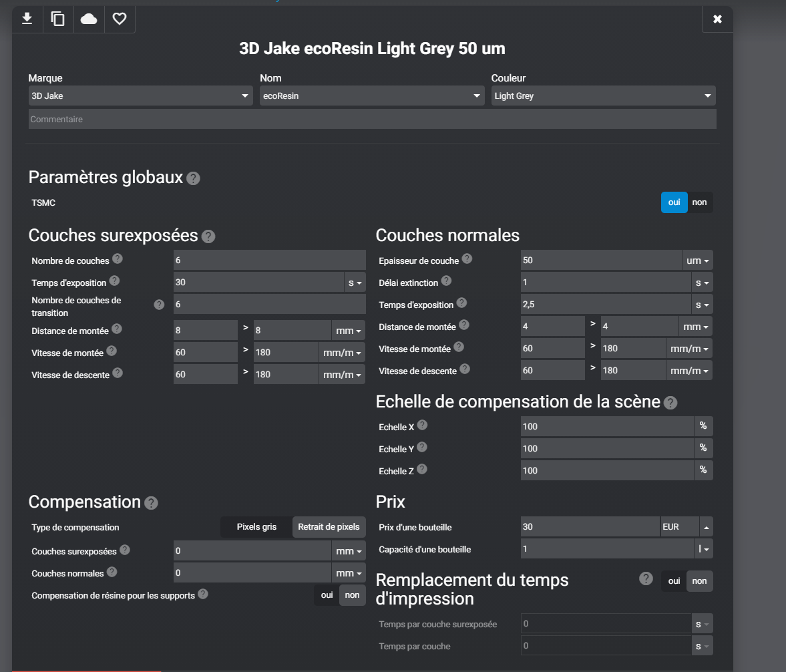Edit the Epaisseur de couche value

point(601,261)
